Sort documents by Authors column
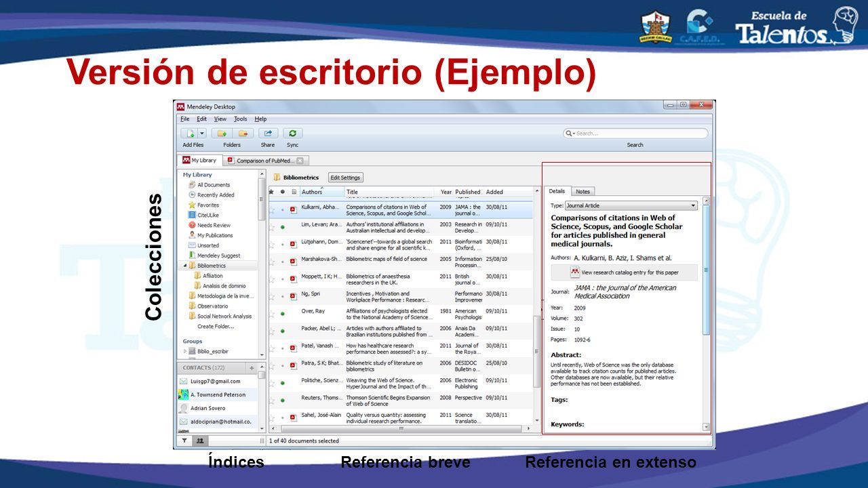 (x=321, y=192)
